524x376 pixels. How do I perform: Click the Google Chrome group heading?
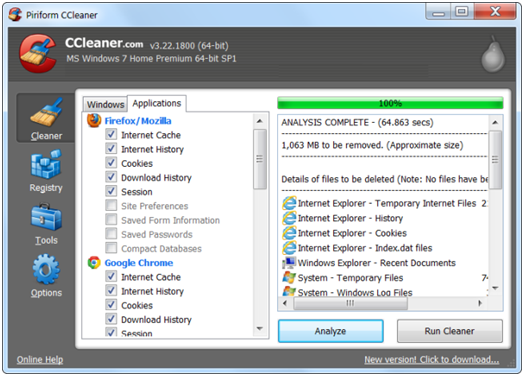click(x=139, y=263)
